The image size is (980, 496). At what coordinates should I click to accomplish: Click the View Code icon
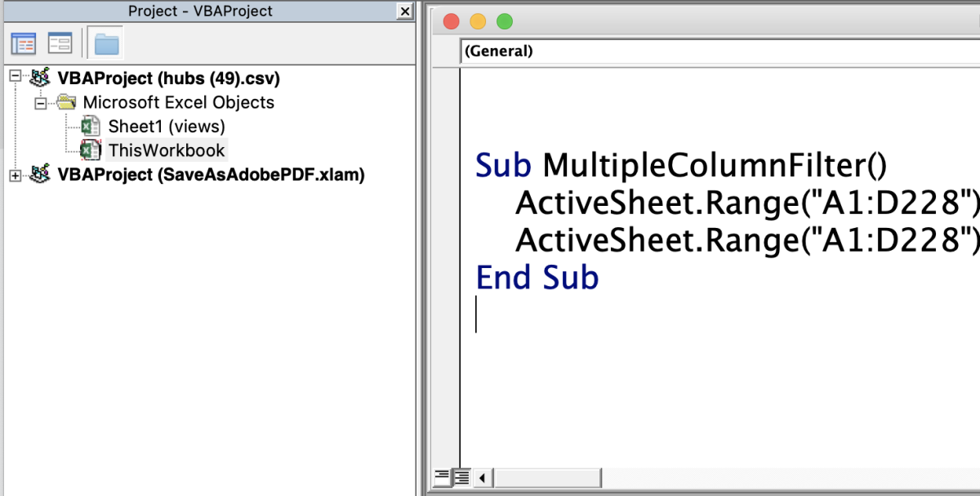[x=23, y=43]
